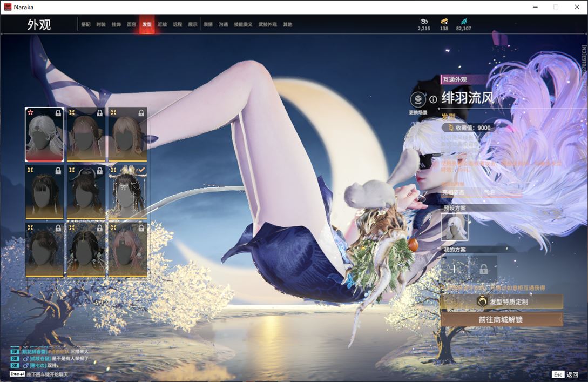588x382 pixels.
Task: Click the info icon beside 绯羽流风
Action: pos(433,99)
